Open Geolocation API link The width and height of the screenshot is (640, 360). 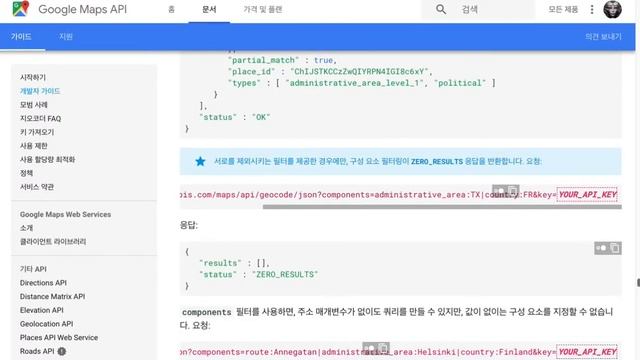coord(47,324)
